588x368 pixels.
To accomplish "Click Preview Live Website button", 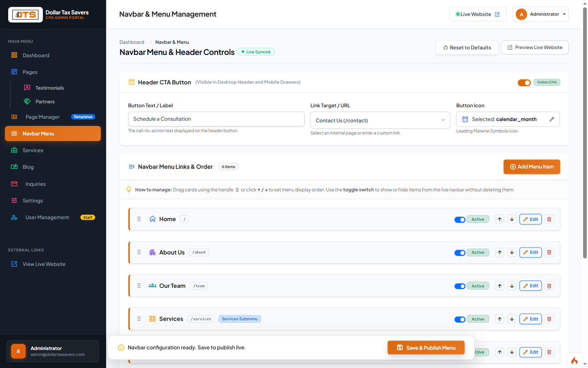I will [535, 47].
